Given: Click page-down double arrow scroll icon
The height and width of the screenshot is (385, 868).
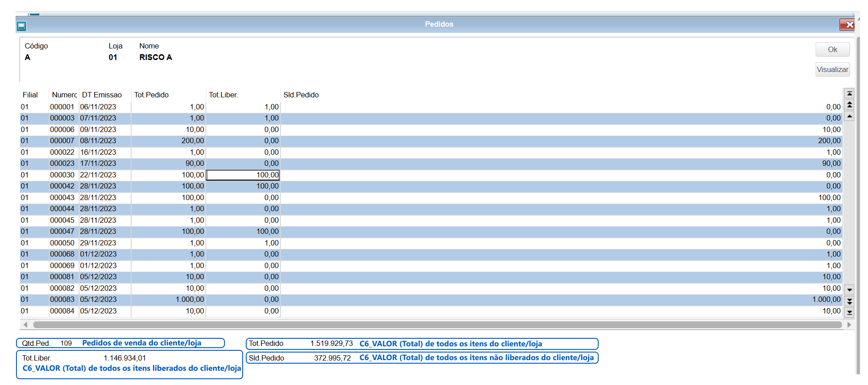Looking at the screenshot, I should (849, 301).
